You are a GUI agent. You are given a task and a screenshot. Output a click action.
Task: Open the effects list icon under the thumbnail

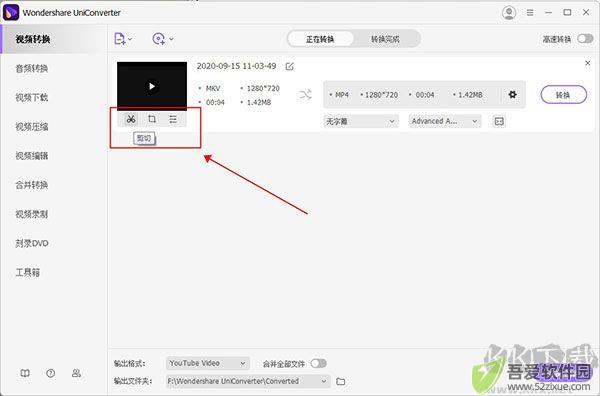(x=173, y=119)
